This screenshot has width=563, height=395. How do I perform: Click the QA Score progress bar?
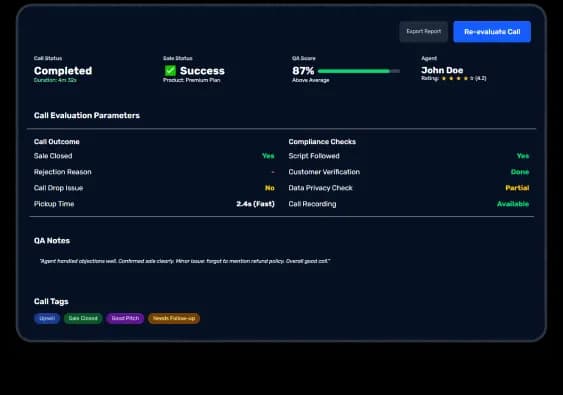pyautogui.click(x=359, y=71)
